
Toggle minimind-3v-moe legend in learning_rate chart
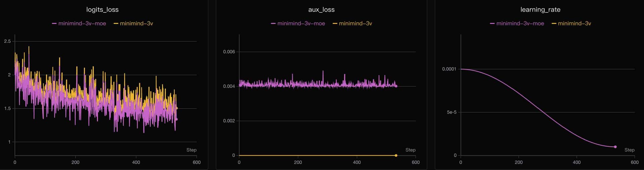[517, 23]
